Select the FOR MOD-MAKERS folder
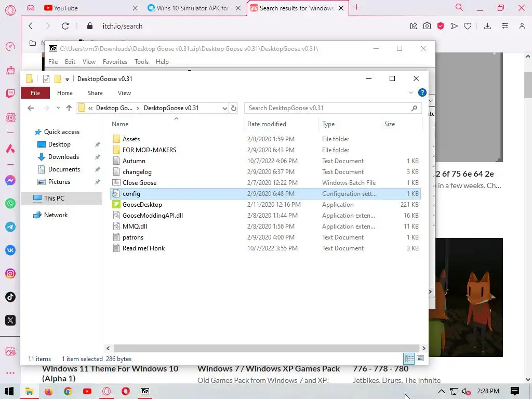 pyautogui.click(x=265, y=150)
